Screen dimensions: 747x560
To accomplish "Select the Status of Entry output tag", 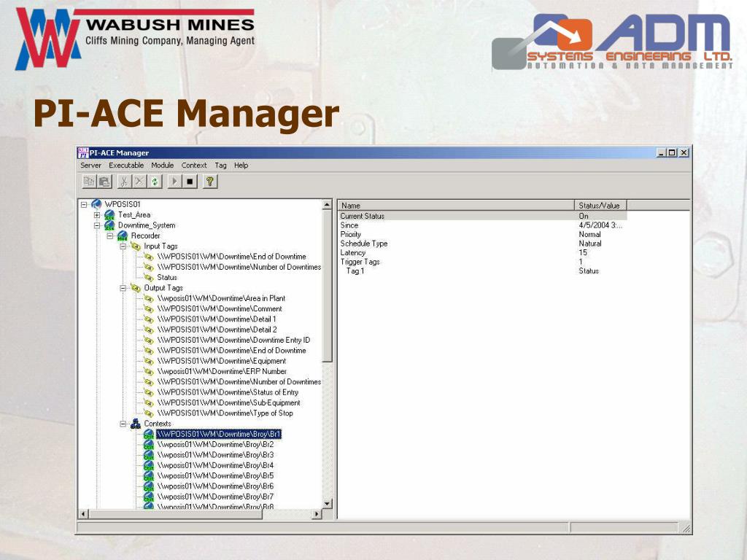I will 228,392.
